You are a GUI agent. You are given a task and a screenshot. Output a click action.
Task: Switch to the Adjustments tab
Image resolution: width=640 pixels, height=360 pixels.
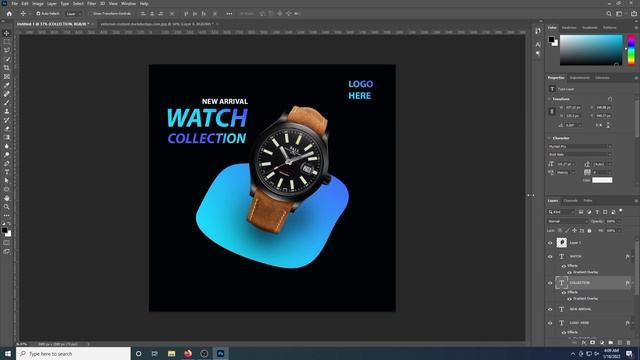pos(580,78)
